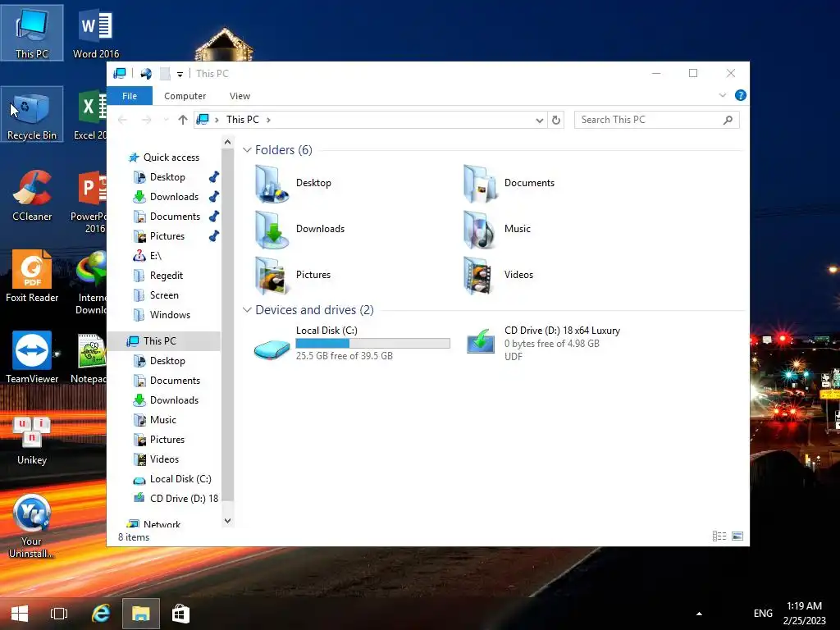Select CD Drive (D:) 18 x64 Luxury
840x630 pixels.
pyautogui.click(x=543, y=344)
